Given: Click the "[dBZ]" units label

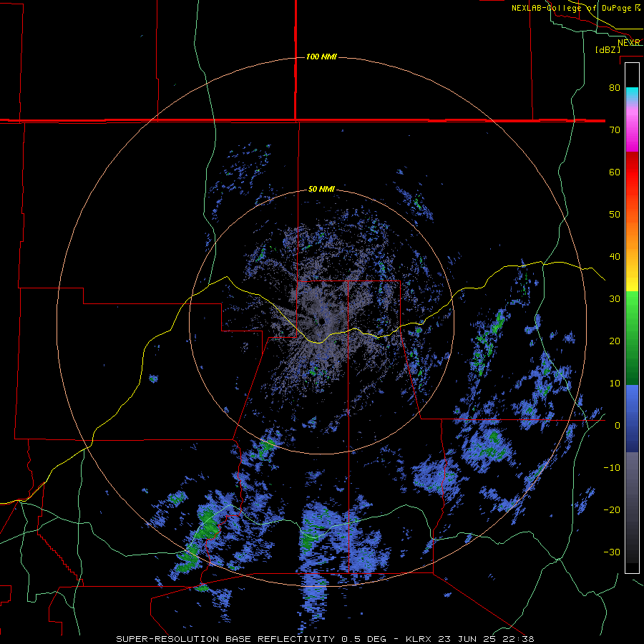Looking at the screenshot, I should [608, 50].
